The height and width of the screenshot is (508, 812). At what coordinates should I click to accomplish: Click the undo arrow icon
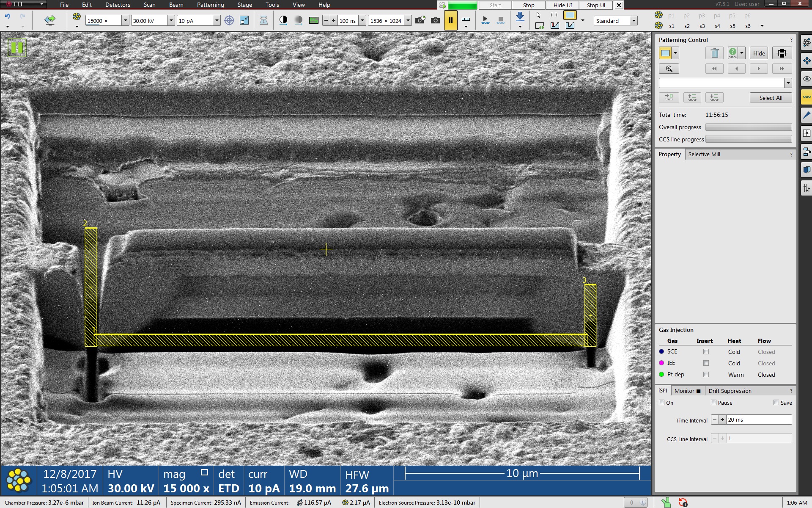7,17
